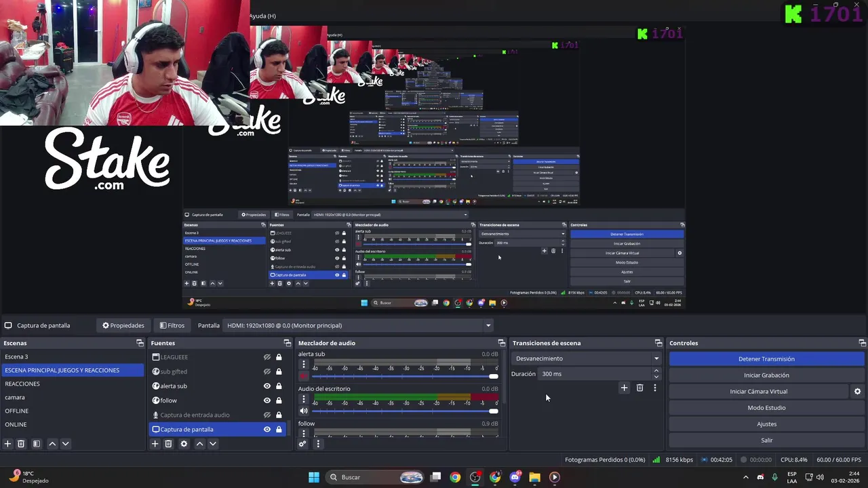868x488 pixels.
Task: Show Captura de entrada audio source
Action: [x=267, y=415]
